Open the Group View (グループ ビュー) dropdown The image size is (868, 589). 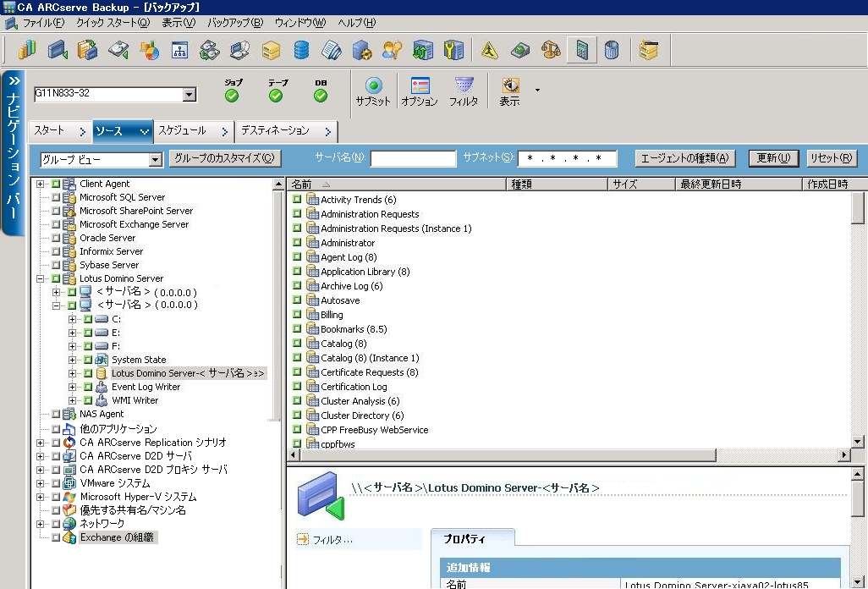click(155, 160)
